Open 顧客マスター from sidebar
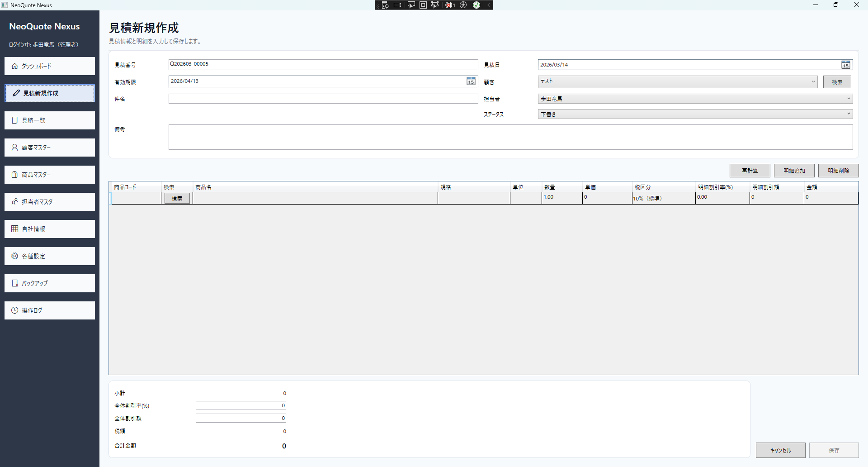The image size is (868, 467). 50,148
